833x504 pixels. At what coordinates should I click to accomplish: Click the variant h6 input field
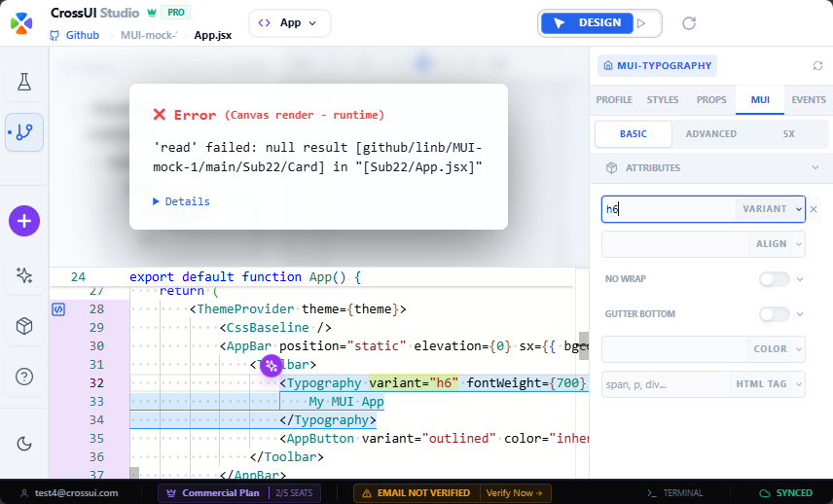coord(669,209)
